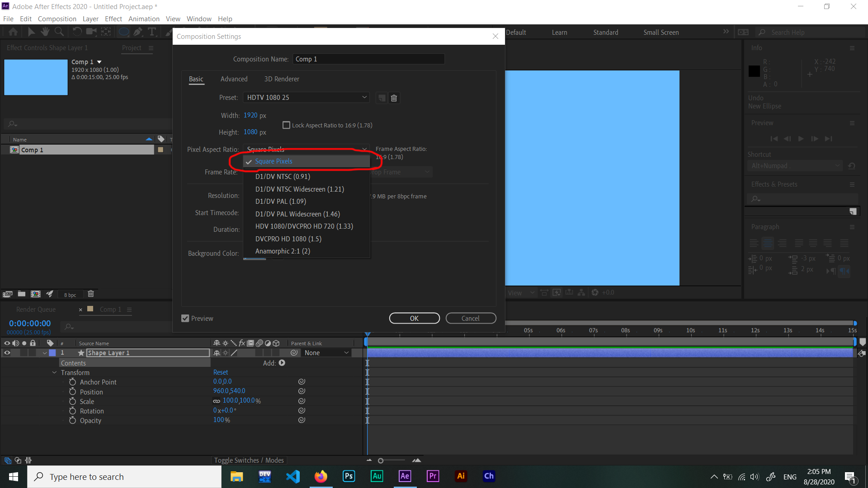Click the Render Queue panel icon
This screenshot has height=488, width=868.
point(36,309)
